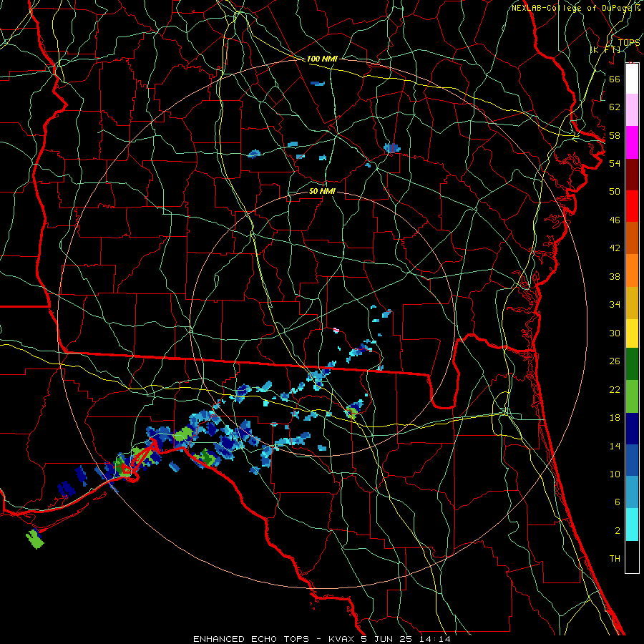Click the white top legend color swatch
Screen dimensions: 644x644
pos(632,79)
